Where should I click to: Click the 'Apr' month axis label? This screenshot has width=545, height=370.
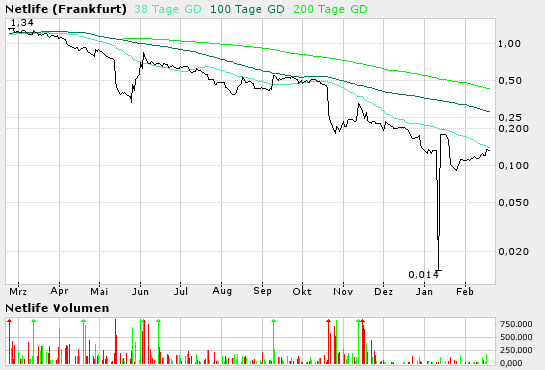59,291
